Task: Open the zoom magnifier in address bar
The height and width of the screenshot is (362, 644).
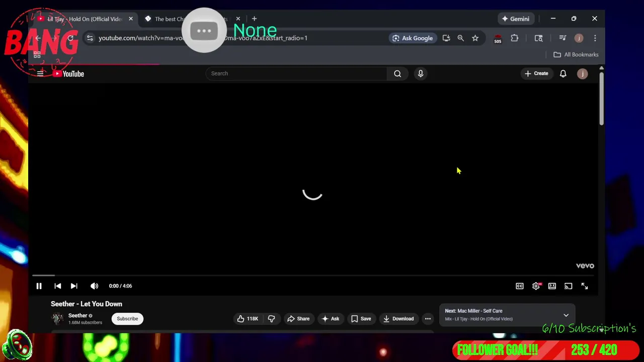Action: click(460, 38)
